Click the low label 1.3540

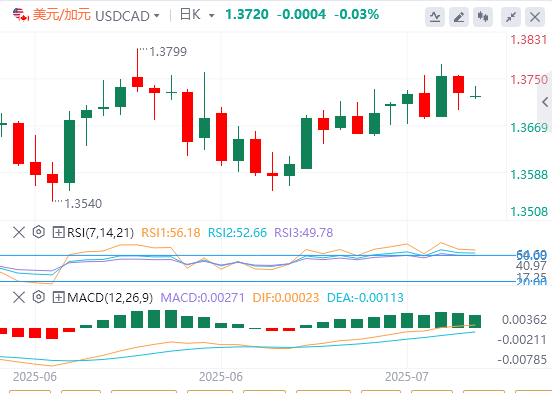(83, 204)
